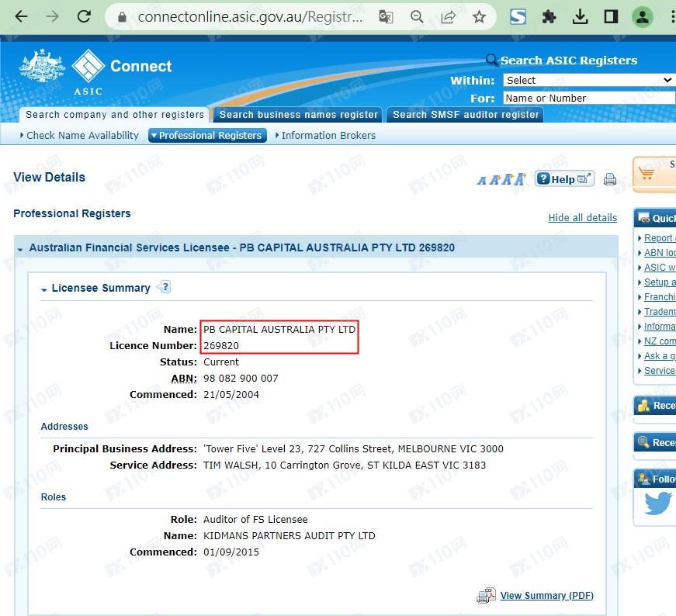Click the Search ASIC Registers magnifier icon
This screenshot has height=616, width=676.
[x=491, y=60]
